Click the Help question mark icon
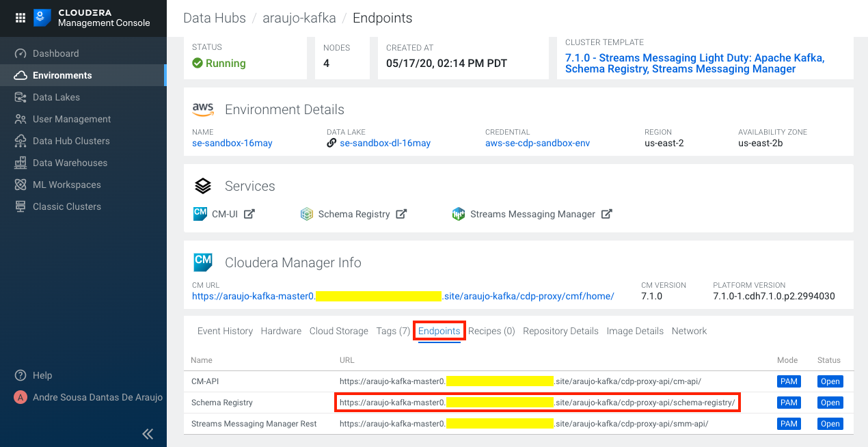Image resolution: width=868 pixels, height=447 pixels. pos(21,375)
